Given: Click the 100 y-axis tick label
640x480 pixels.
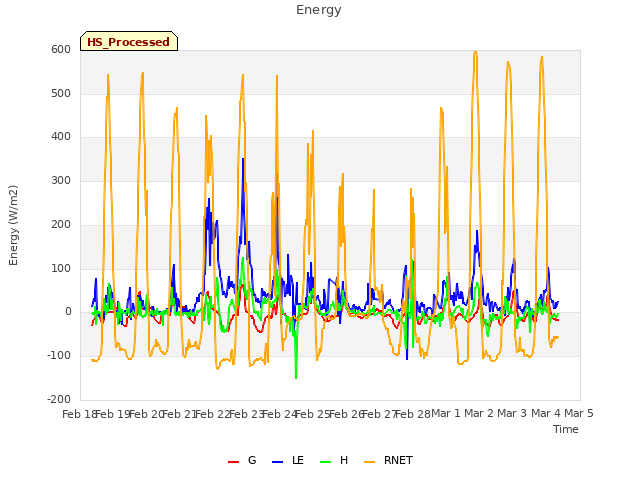Looking at the screenshot, I should coord(61,268).
